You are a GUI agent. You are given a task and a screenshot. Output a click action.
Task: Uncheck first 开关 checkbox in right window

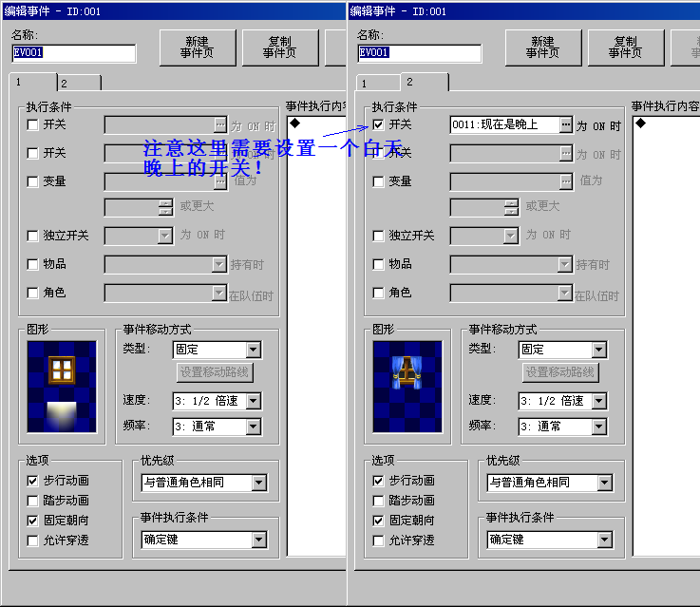click(378, 125)
